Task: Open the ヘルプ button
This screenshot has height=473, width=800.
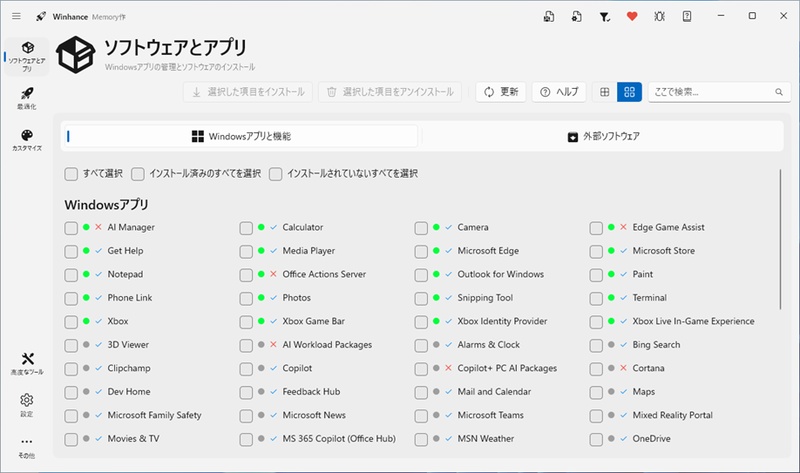Action: click(x=559, y=92)
